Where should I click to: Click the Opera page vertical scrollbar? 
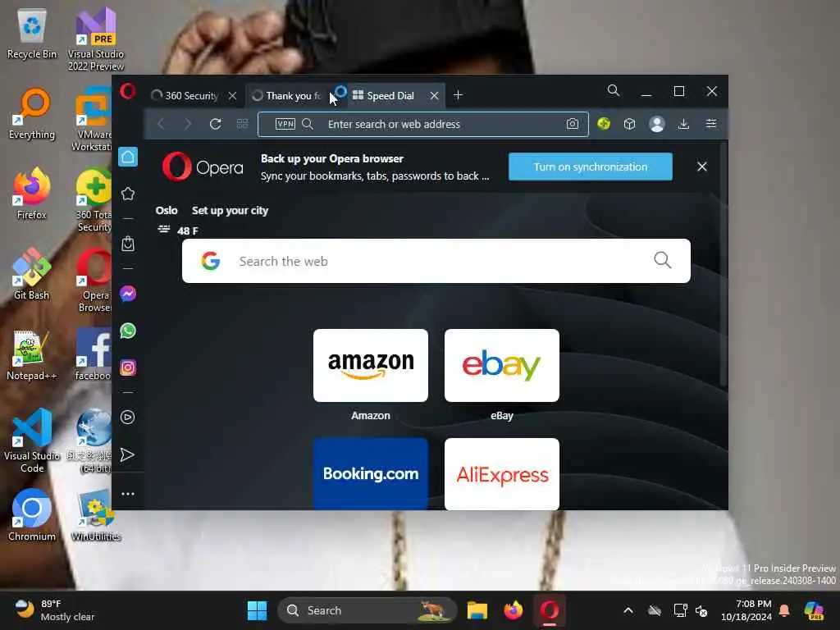click(724, 262)
